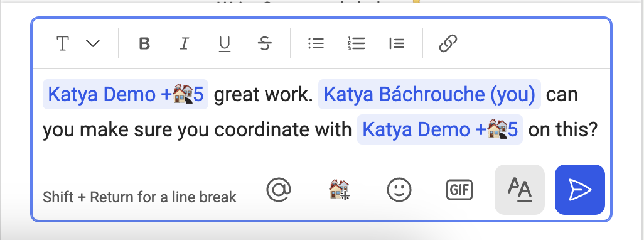Viewport: 644px width, 240px height.
Task: Open the @ mention picker
Action: (x=279, y=190)
